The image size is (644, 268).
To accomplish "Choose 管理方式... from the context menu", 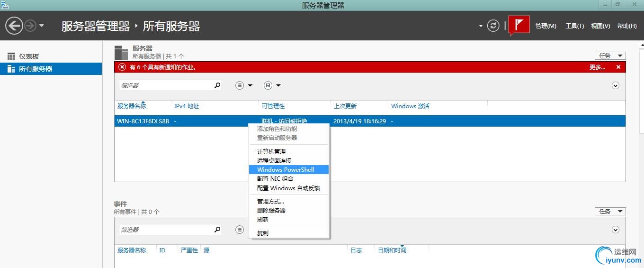I will (289, 202).
